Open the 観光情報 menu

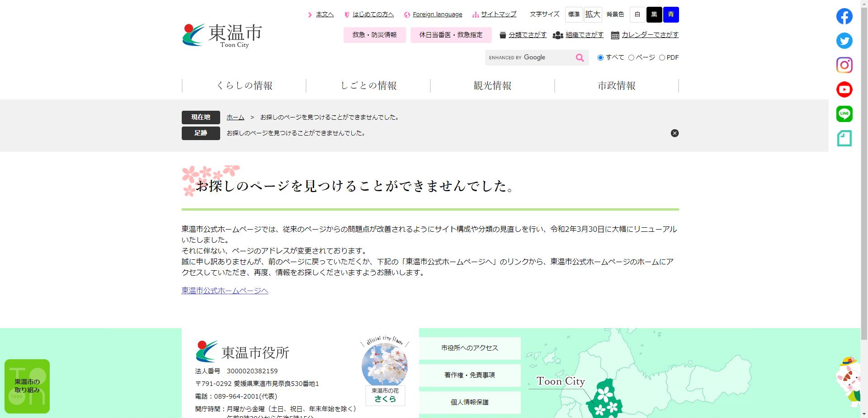492,85
